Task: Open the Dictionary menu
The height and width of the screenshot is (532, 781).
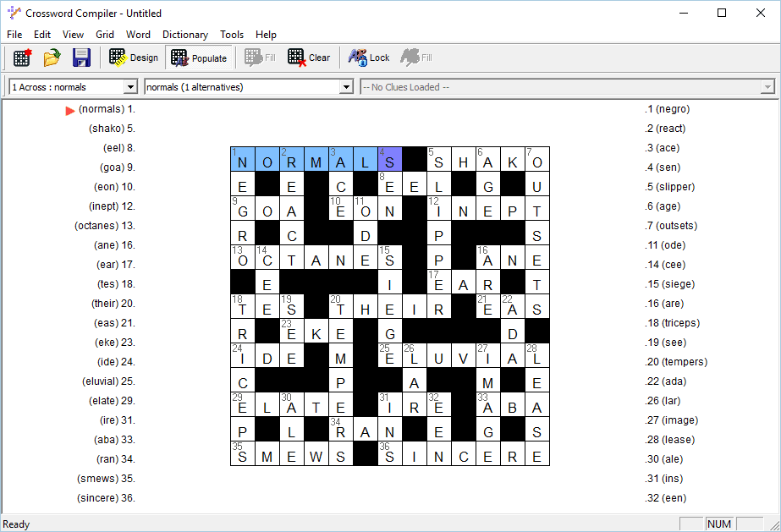Action: click(x=185, y=35)
